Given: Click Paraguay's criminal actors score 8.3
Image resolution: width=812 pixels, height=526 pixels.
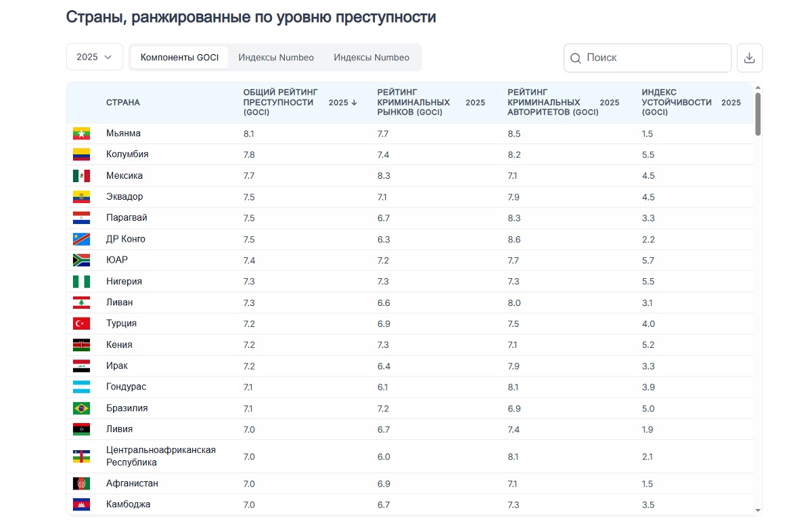Looking at the screenshot, I should coord(514,218).
